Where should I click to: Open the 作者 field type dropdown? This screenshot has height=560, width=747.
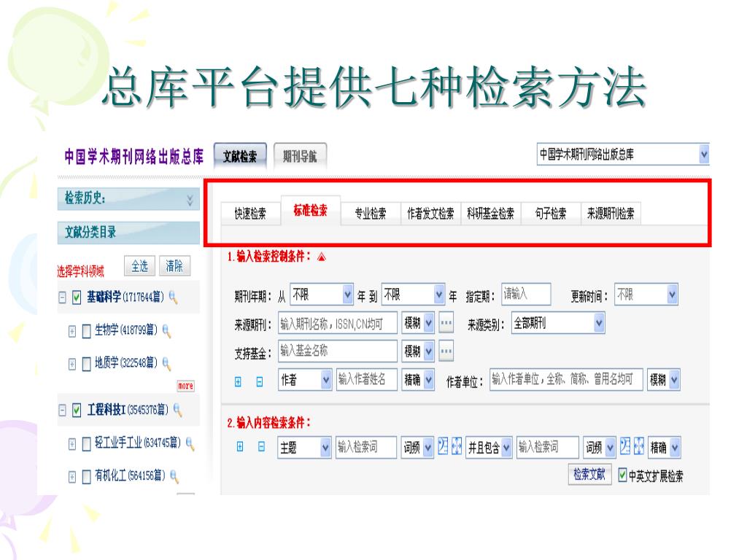tap(326, 380)
